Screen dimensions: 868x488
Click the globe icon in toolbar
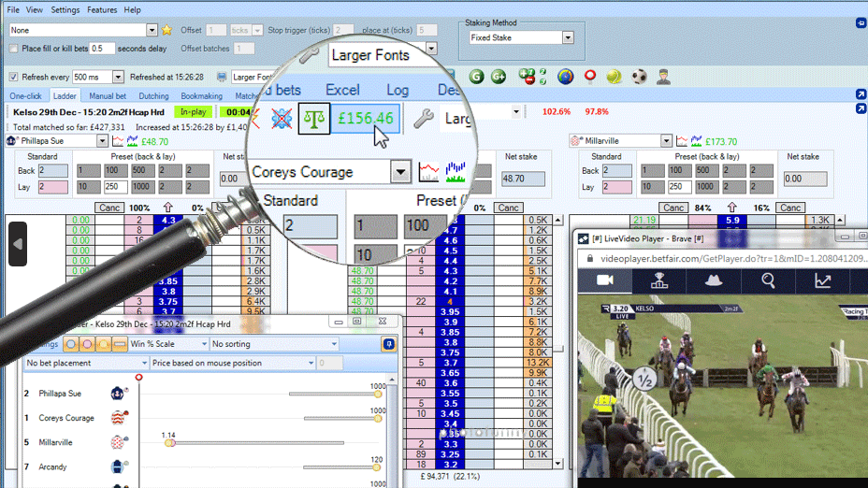[x=565, y=77]
